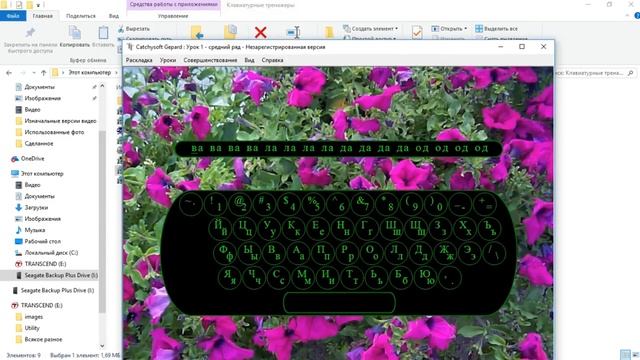Click the У key on the virtual keyboard

[269, 228]
